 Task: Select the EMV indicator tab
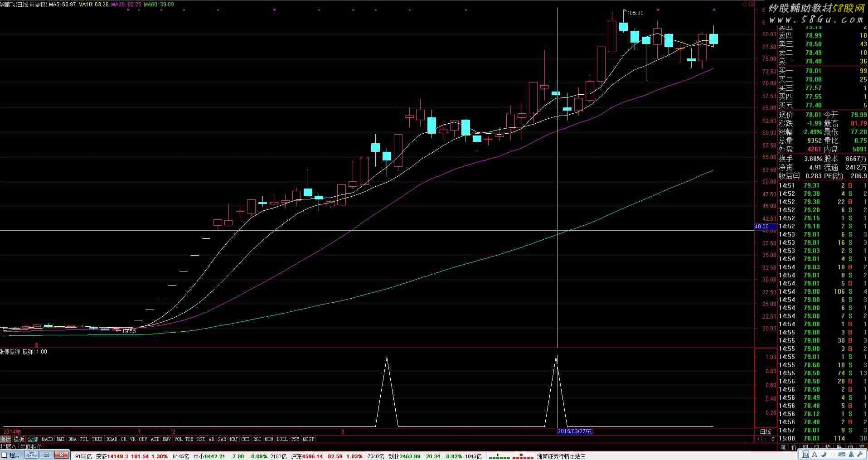pyautogui.click(x=166, y=439)
